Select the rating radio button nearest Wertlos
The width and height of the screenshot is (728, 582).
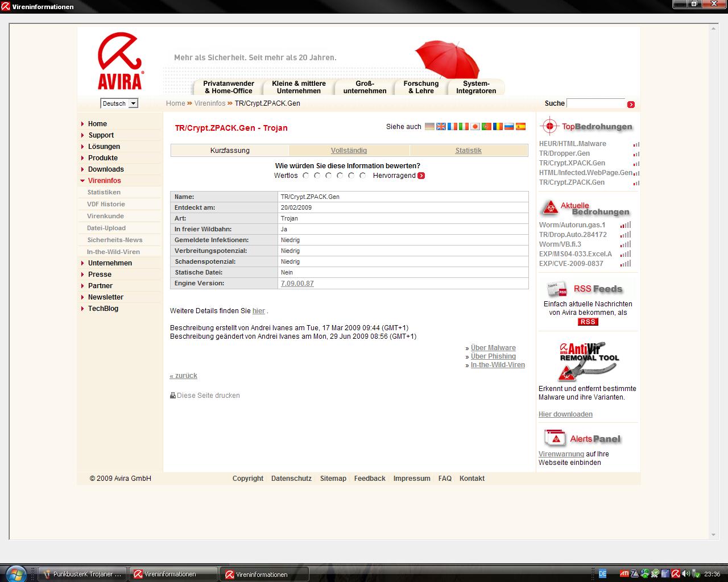click(306, 176)
